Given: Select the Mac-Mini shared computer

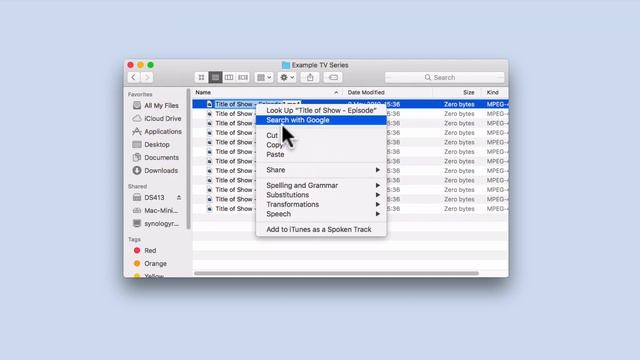Looking at the screenshot, I should pos(156,211).
